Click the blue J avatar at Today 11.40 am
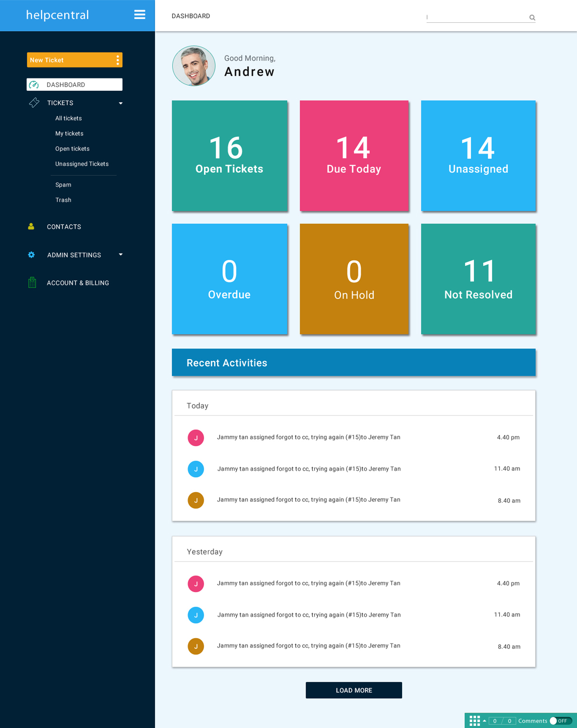The height and width of the screenshot is (728, 577). point(196,469)
